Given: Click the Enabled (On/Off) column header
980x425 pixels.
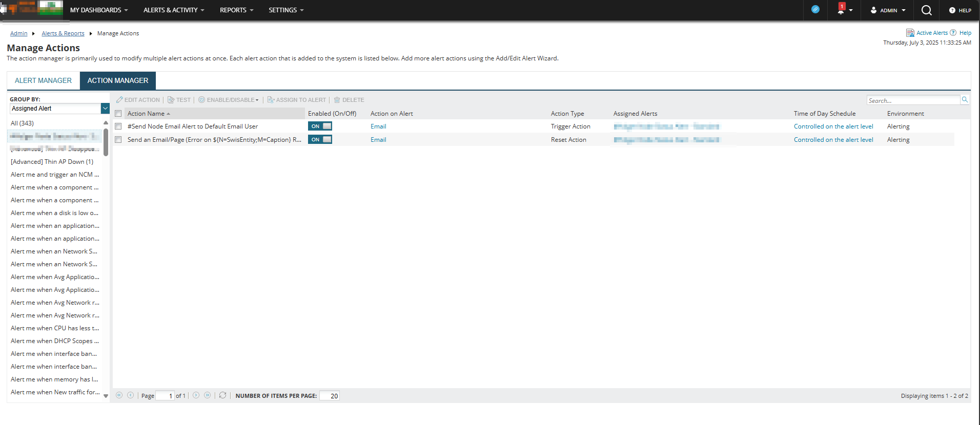Looking at the screenshot, I should [x=332, y=114].
